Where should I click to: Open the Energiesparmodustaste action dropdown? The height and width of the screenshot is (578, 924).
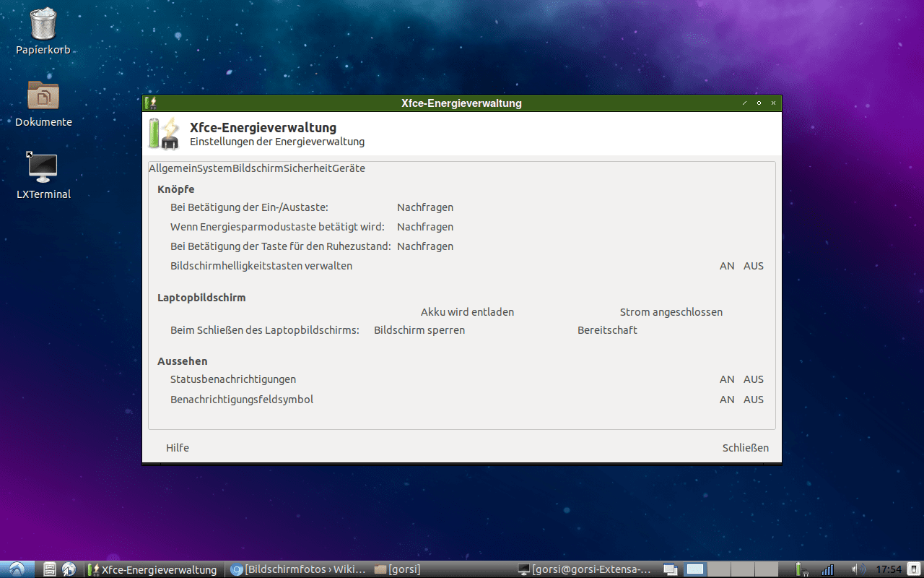click(425, 227)
